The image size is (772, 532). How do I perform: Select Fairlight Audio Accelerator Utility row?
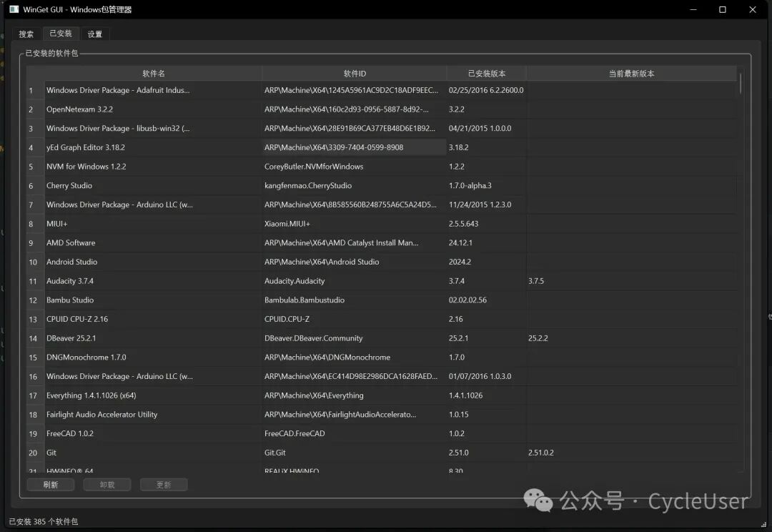pos(382,415)
